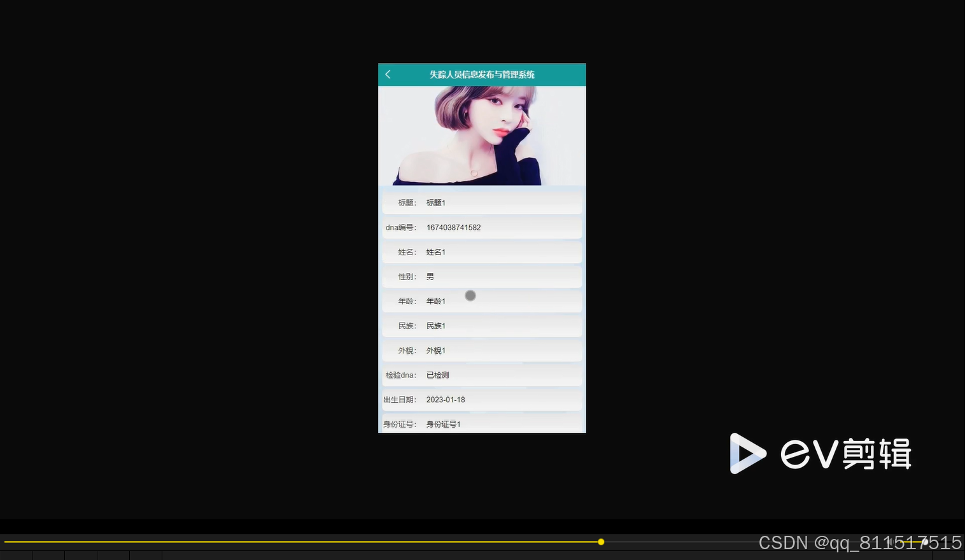
Task: Select the 外貌 value 外貌1
Action: [436, 351]
